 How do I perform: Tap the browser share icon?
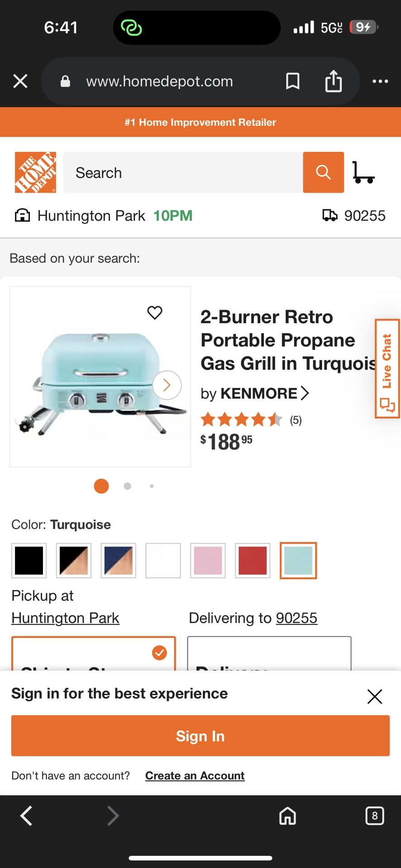click(x=334, y=81)
